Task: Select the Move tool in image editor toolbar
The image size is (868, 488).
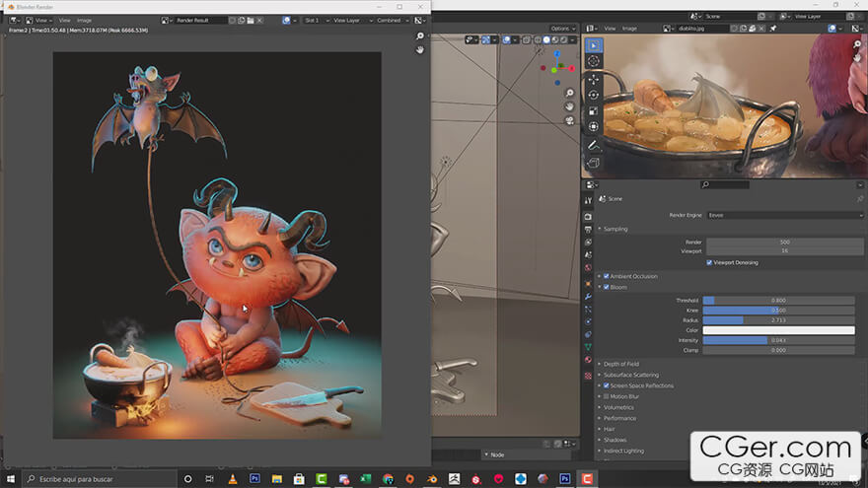Action: [594, 80]
